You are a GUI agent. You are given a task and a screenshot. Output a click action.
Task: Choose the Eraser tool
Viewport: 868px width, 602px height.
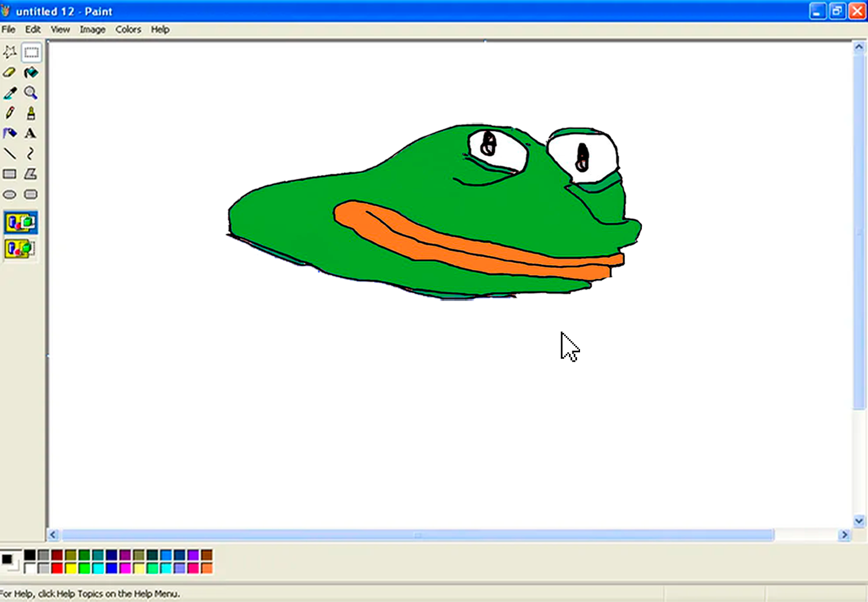pos(9,72)
